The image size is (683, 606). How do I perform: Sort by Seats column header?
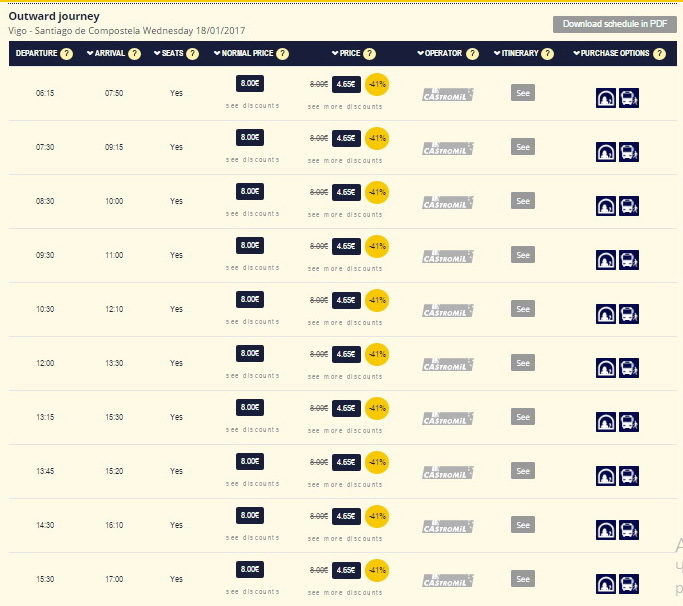tap(170, 54)
